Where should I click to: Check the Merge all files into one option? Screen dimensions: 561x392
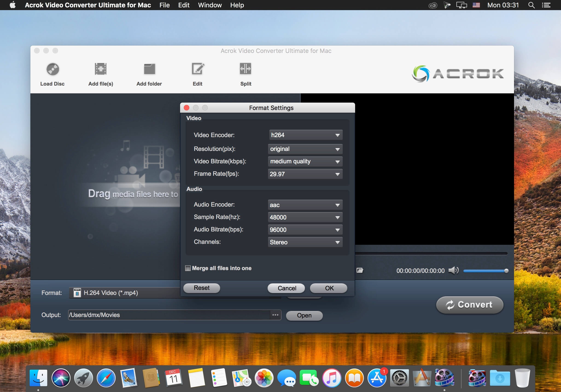pyautogui.click(x=188, y=268)
